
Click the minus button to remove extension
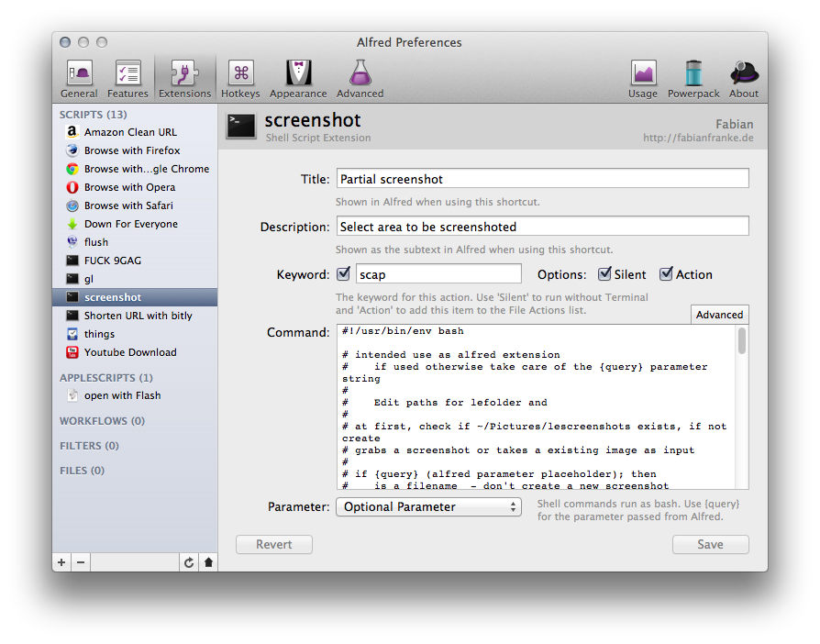(81, 561)
